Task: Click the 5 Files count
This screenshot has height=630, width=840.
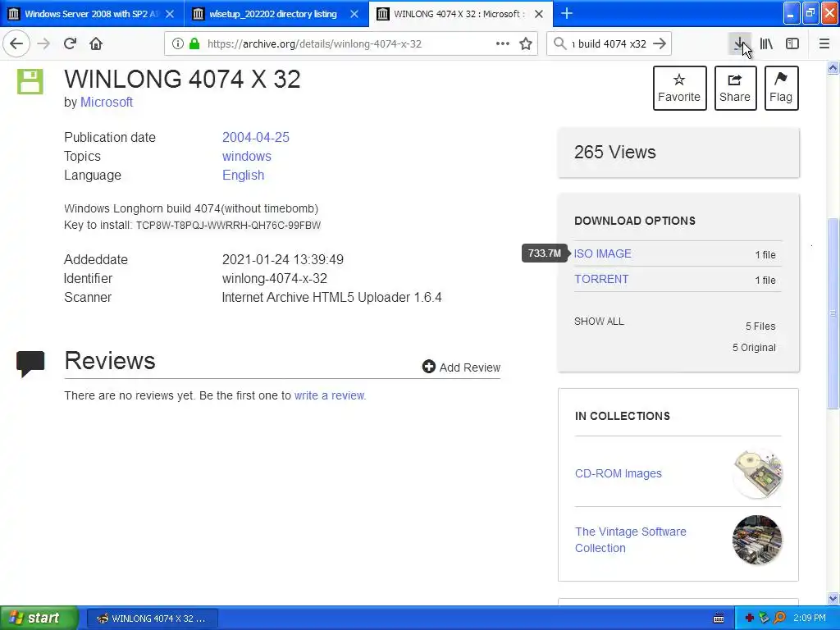Action: pyautogui.click(x=760, y=326)
